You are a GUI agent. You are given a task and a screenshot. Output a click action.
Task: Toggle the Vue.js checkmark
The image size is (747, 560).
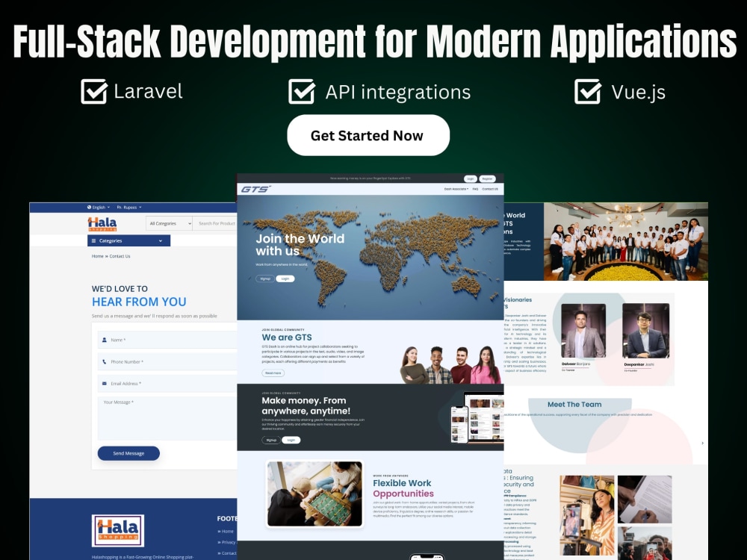point(588,91)
